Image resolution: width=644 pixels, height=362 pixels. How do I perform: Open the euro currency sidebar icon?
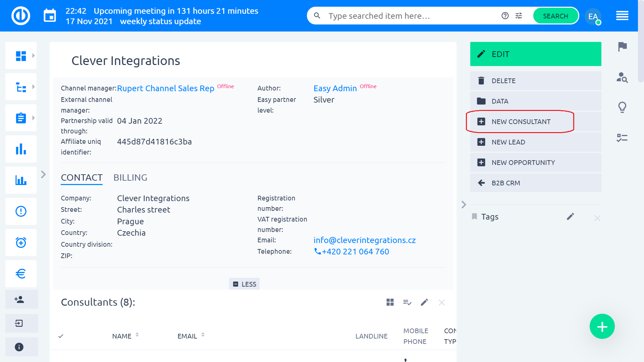pos(21,274)
